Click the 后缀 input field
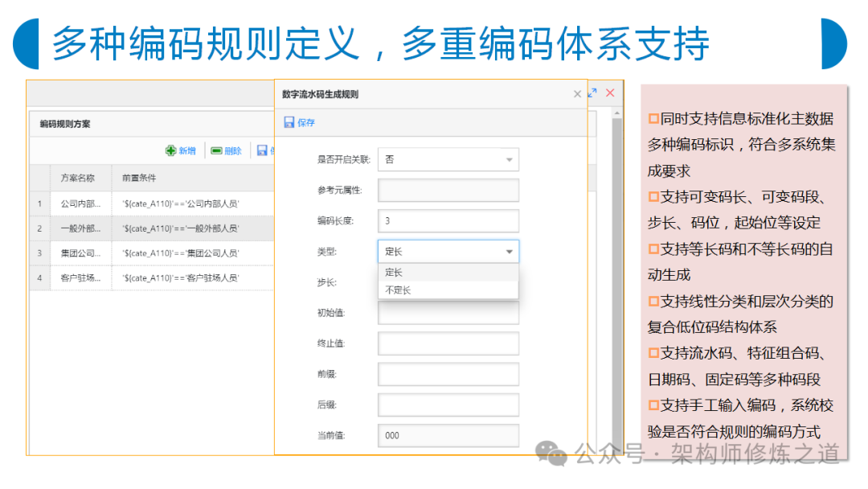 448,405
